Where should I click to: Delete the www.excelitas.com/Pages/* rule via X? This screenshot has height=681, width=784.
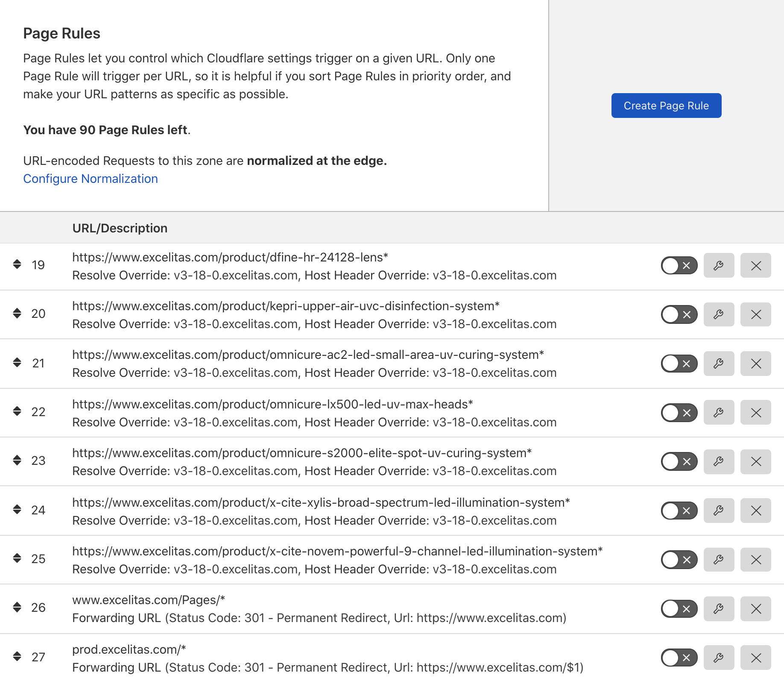coord(755,609)
